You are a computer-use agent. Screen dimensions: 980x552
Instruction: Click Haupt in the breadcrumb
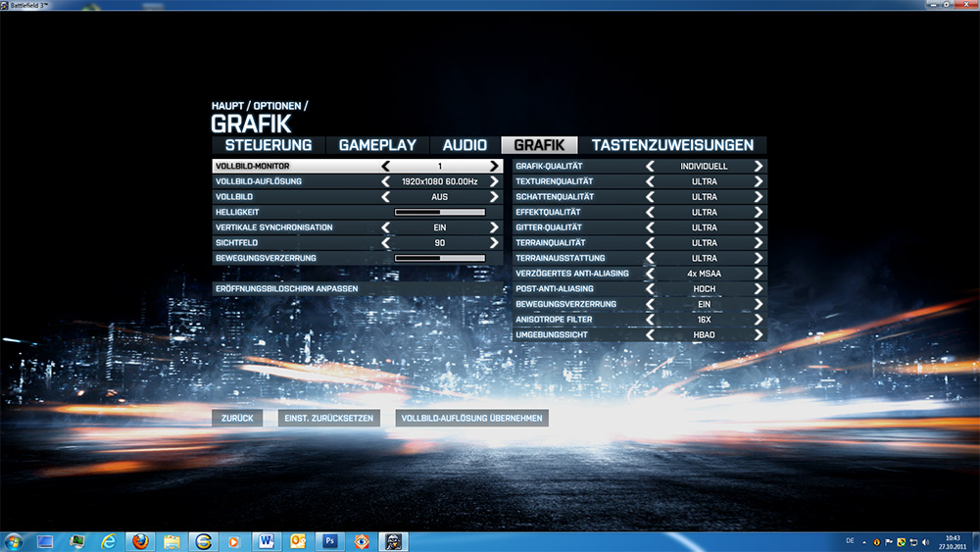coord(227,106)
